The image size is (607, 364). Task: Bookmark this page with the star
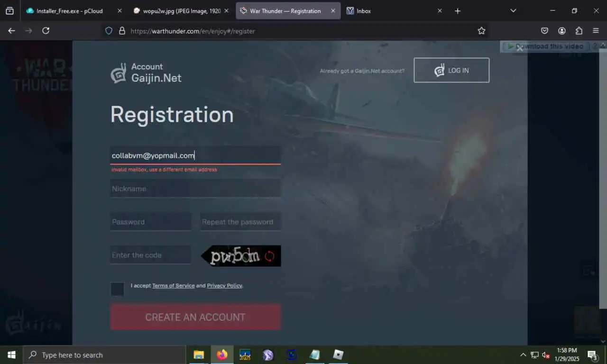[481, 31]
